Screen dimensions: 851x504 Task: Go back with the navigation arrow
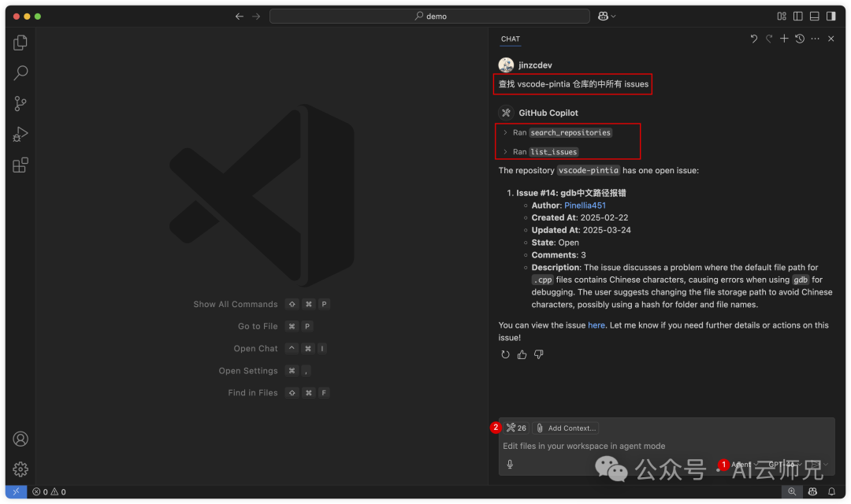240,17
